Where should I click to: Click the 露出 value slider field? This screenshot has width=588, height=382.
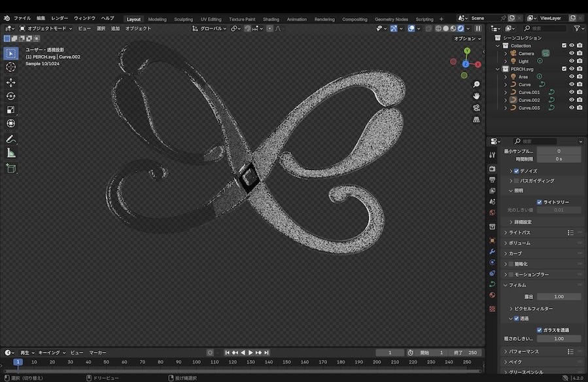tap(559, 296)
